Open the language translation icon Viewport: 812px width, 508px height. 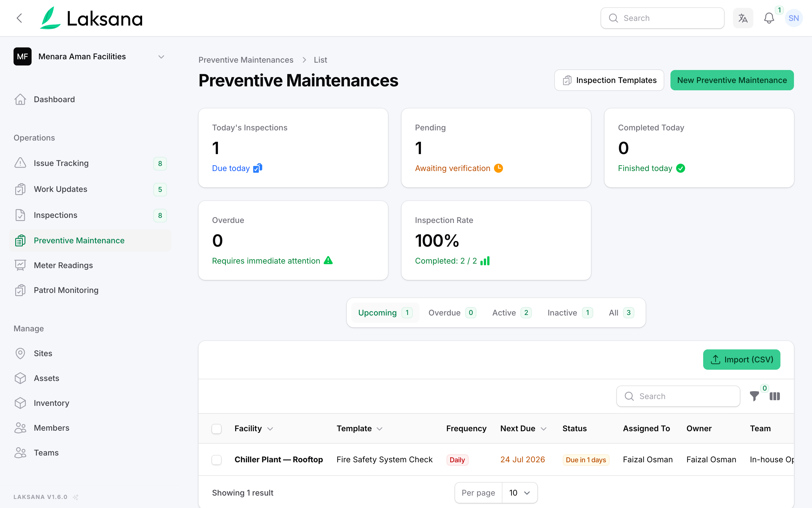(743, 18)
